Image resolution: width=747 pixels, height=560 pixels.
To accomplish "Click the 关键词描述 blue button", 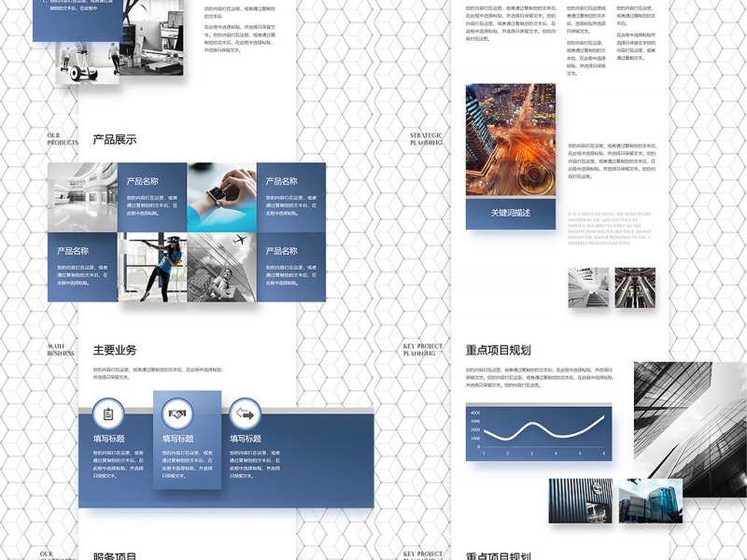I will (x=510, y=213).
